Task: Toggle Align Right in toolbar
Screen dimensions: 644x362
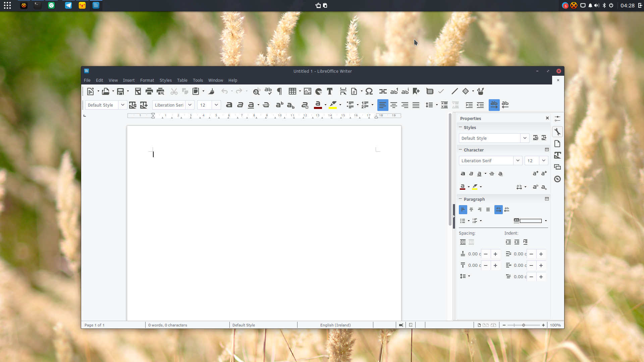Action: pyautogui.click(x=405, y=105)
